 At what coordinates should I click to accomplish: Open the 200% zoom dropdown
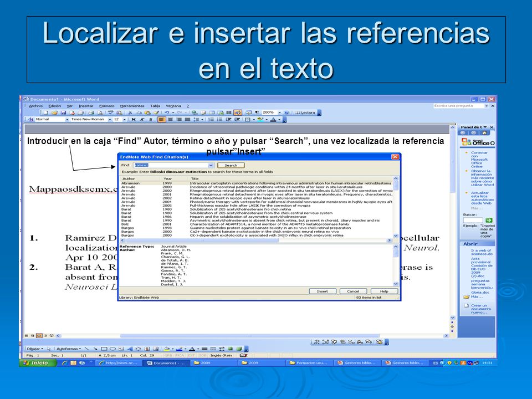pyautogui.click(x=279, y=112)
